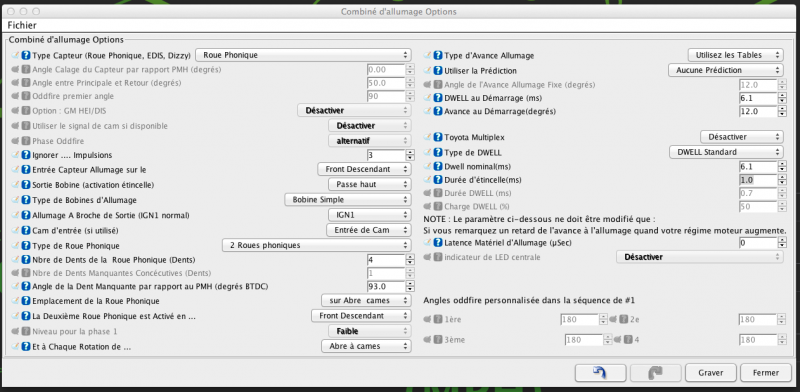Click stepper arrows for Durée d'étincelle

coord(782,180)
